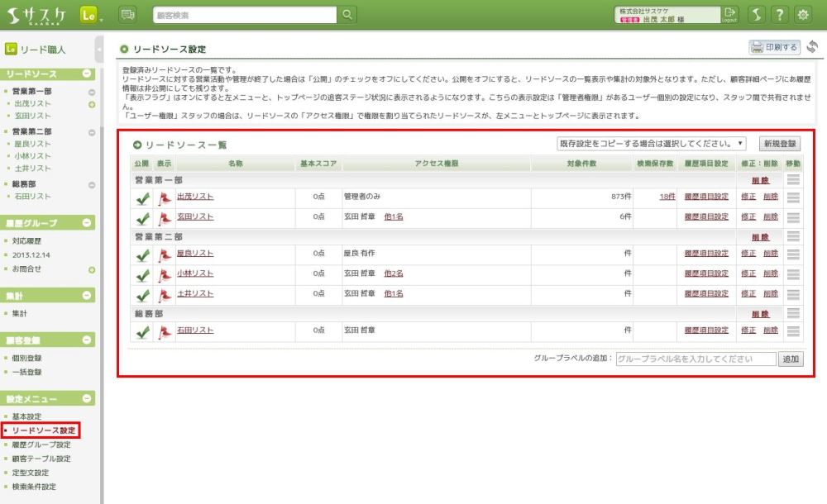Click the search magnifier icon in header
The height and width of the screenshot is (504, 827).
pos(348,14)
